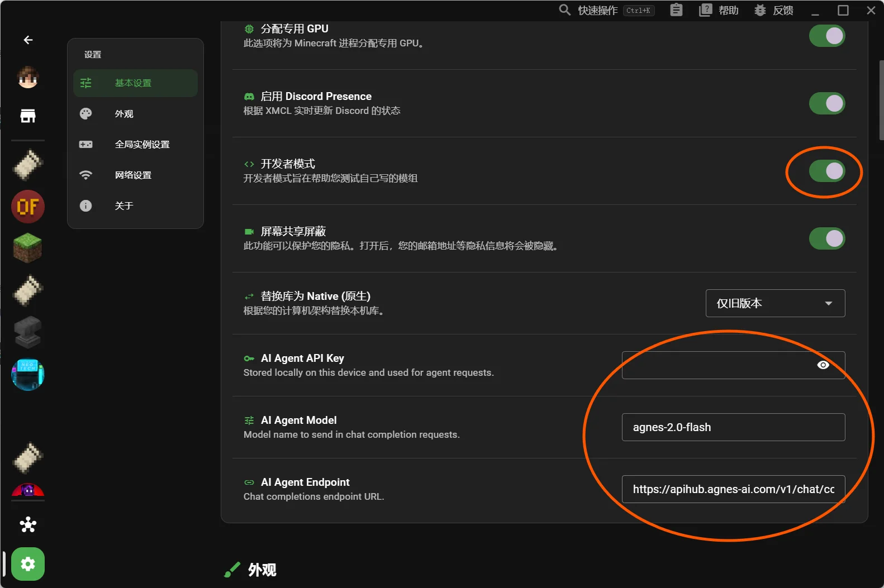Show the API key with the eye icon

click(x=823, y=365)
